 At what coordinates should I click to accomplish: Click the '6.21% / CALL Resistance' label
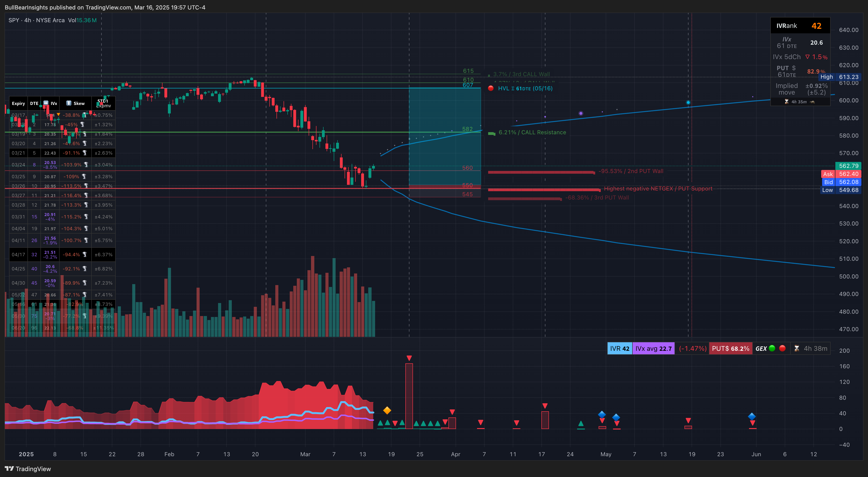pyautogui.click(x=532, y=132)
